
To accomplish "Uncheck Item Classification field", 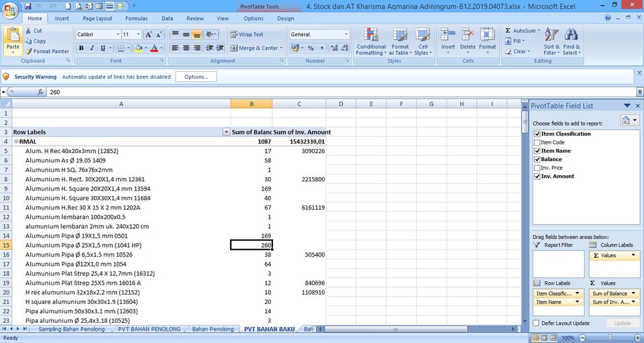I will coord(537,134).
